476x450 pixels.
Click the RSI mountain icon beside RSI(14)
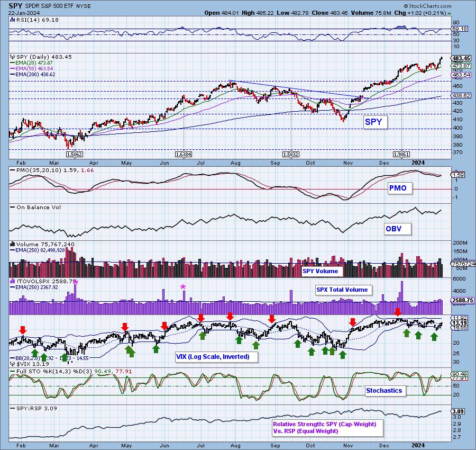pos(12,20)
